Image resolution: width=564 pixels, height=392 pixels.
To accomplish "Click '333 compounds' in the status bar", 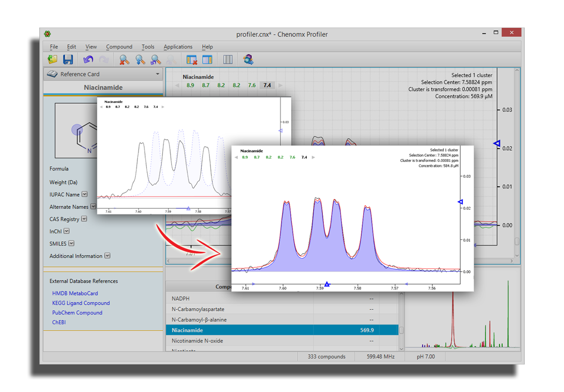I will tap(326, 356).
